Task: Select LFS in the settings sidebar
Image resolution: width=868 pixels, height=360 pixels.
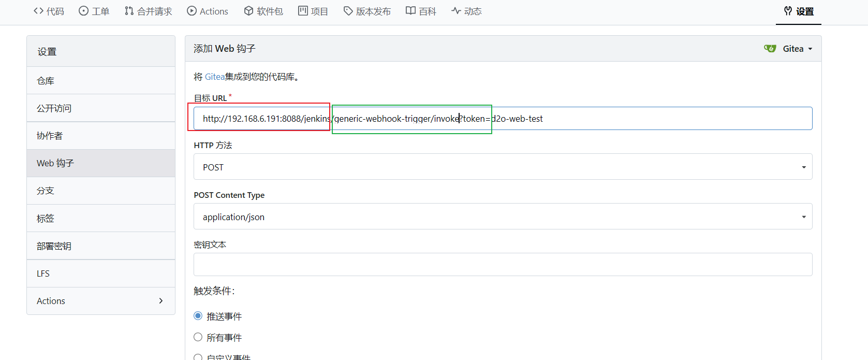Action: click(x=101, y=273)
